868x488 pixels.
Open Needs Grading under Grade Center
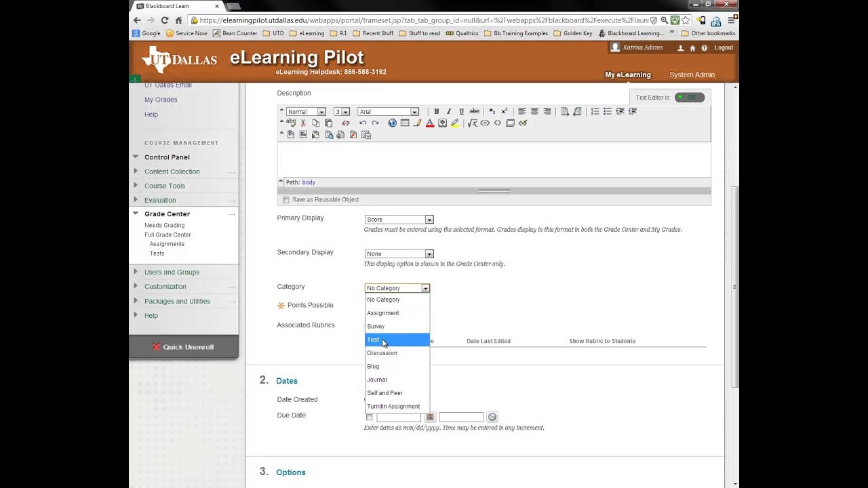coord(164,225)
